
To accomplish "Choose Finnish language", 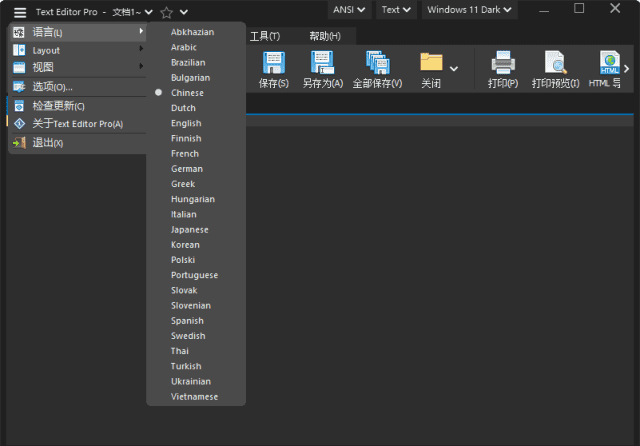I will click(196, 138).
